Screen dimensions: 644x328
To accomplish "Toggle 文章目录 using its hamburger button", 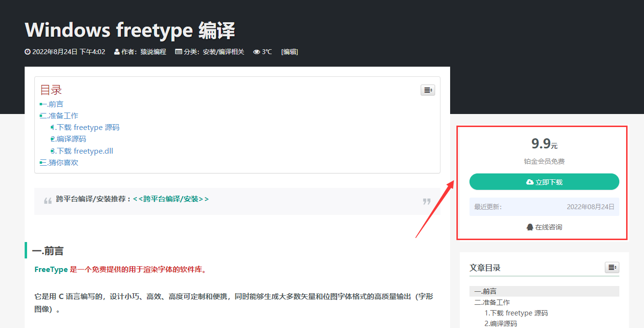I will click(x=612, y=267).
